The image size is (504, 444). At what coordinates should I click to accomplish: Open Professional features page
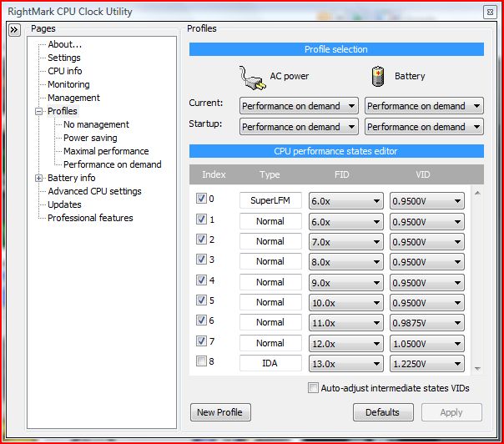coord(90,218)
